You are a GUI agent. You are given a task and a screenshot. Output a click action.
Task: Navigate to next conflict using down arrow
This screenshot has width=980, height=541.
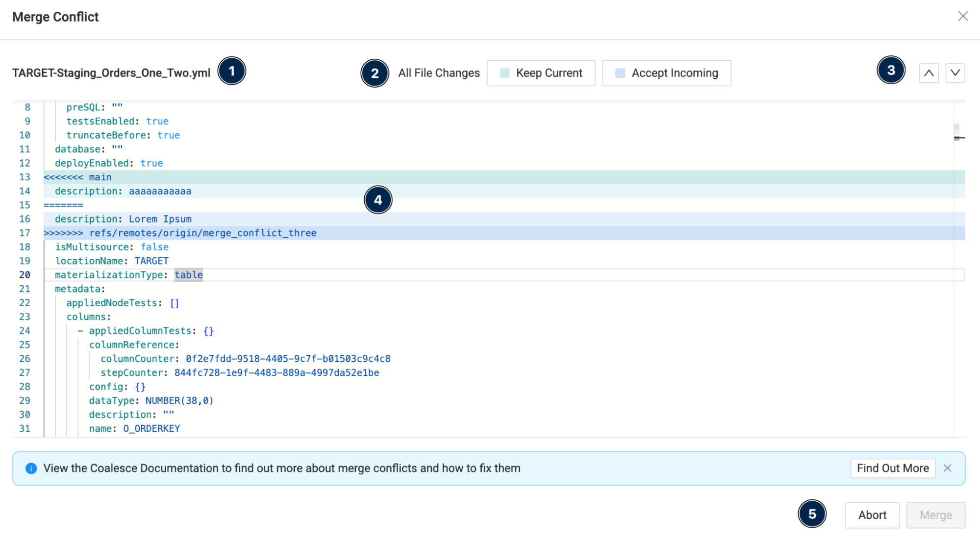[955, 73]
